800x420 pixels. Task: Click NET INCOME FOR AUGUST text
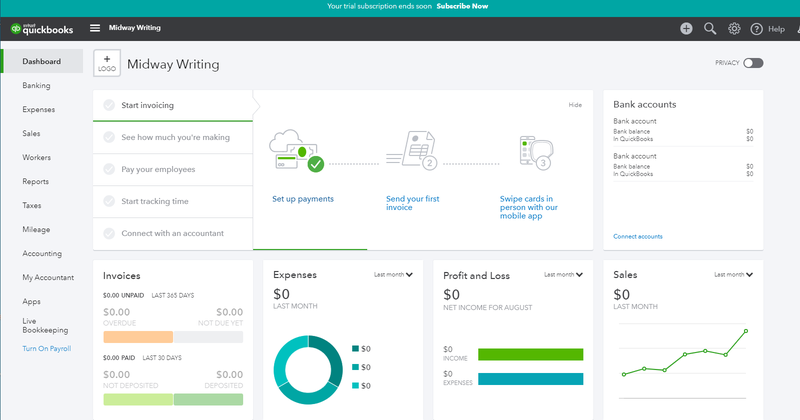pos(487,308)
